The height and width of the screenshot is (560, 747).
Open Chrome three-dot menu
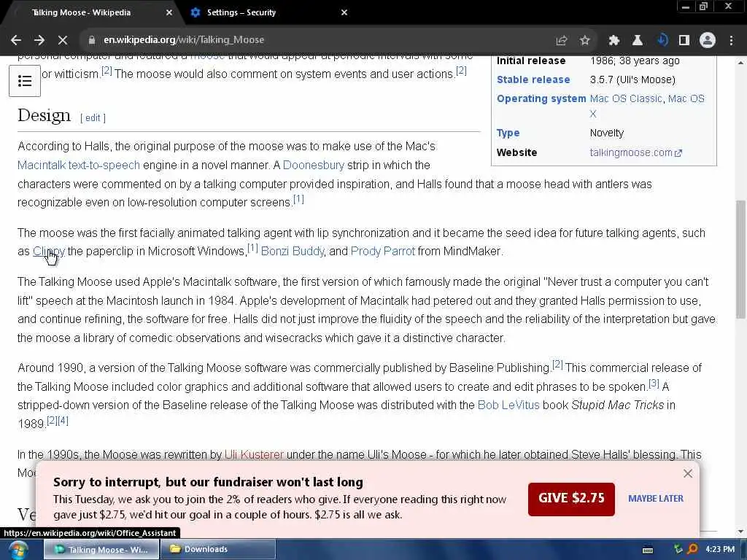pos(731,41)
